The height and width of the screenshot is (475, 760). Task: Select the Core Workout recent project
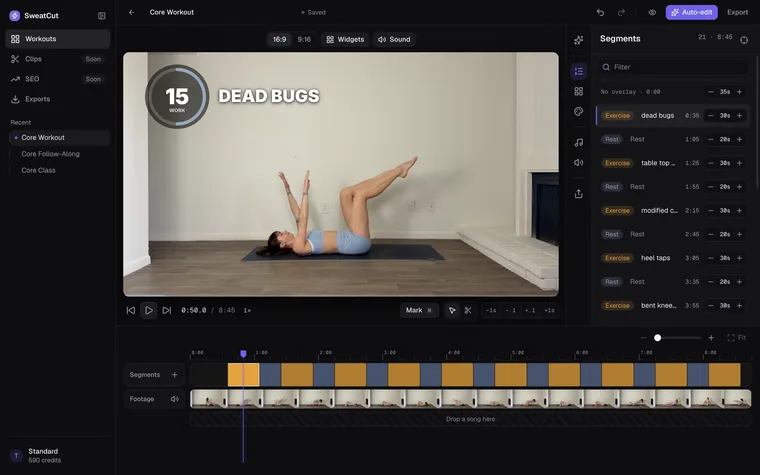coord(60,138)
